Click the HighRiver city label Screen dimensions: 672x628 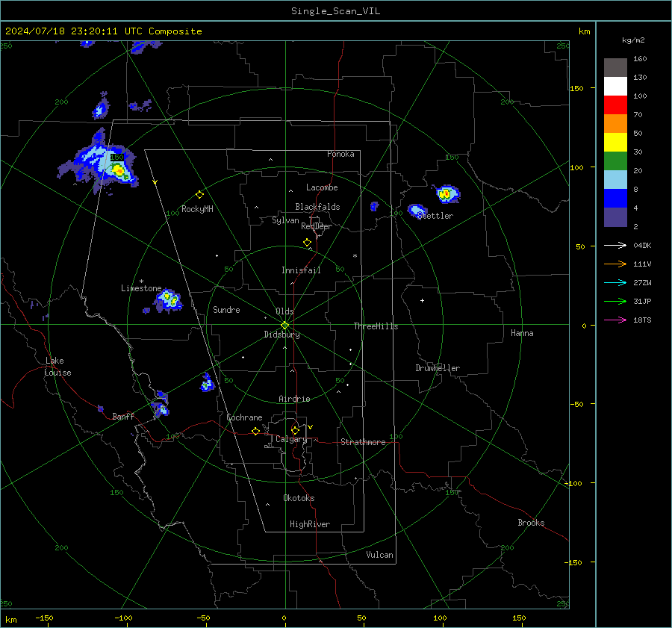point(310,524)
